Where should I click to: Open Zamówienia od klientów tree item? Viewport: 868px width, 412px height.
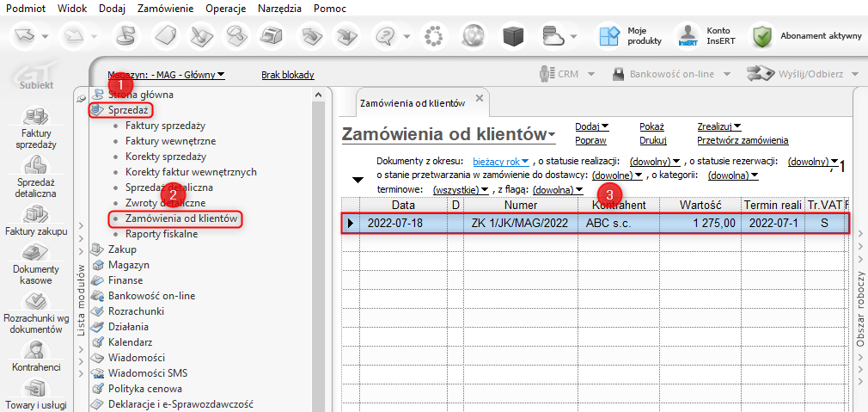pos(181,218)
